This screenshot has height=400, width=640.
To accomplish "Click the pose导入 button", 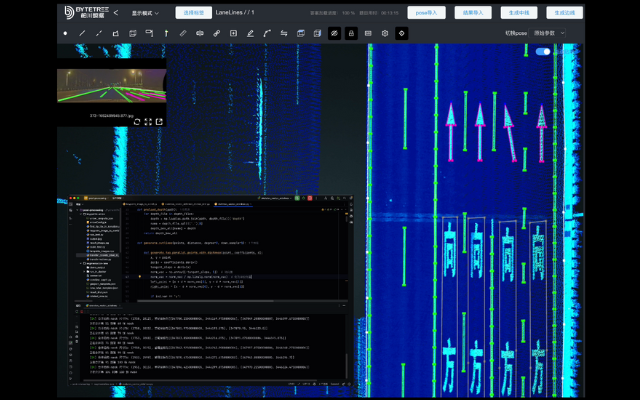I will click(x=427, y=13).
